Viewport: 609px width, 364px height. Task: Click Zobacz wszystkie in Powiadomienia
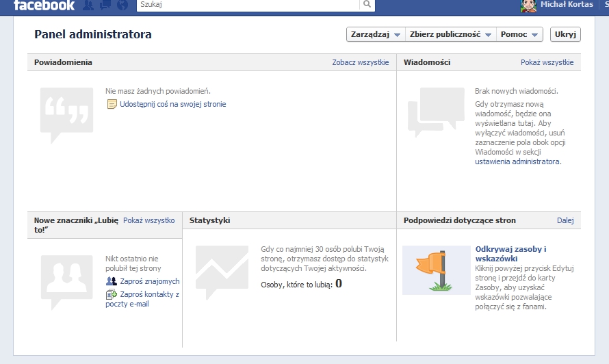(360, 62)
